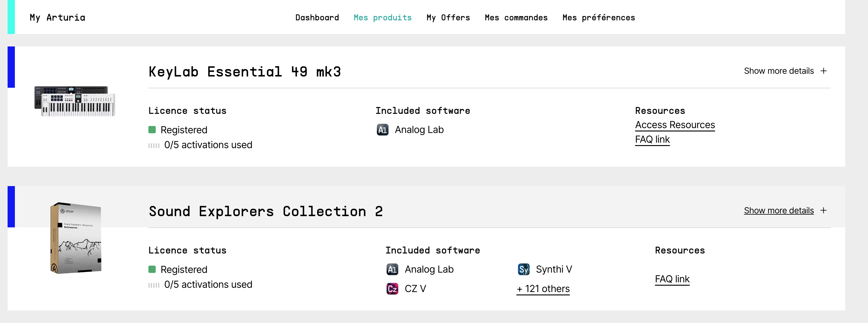Screen dimensions: 868x323
Task: Open FAQ link for KeyLab Essential
Action: [x=652, y=140]
